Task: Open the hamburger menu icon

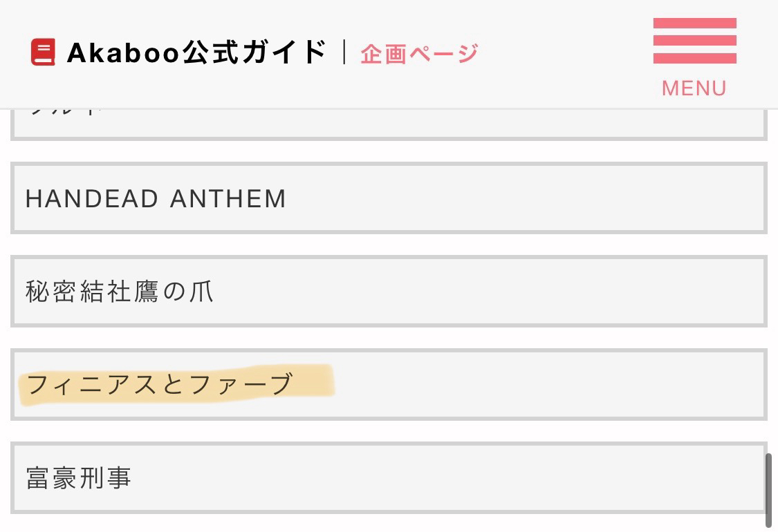Action: [694, 41]
